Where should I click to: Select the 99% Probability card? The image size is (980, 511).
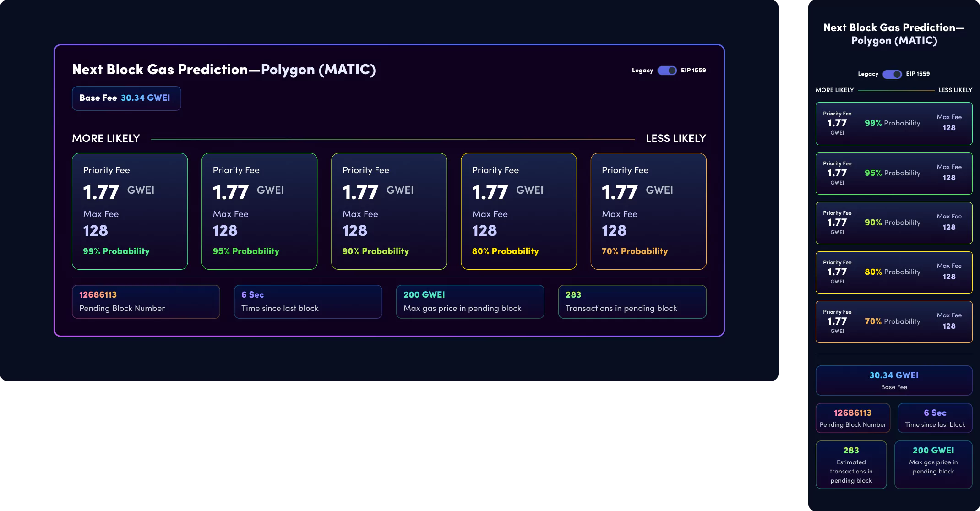(x=130, y=211)
